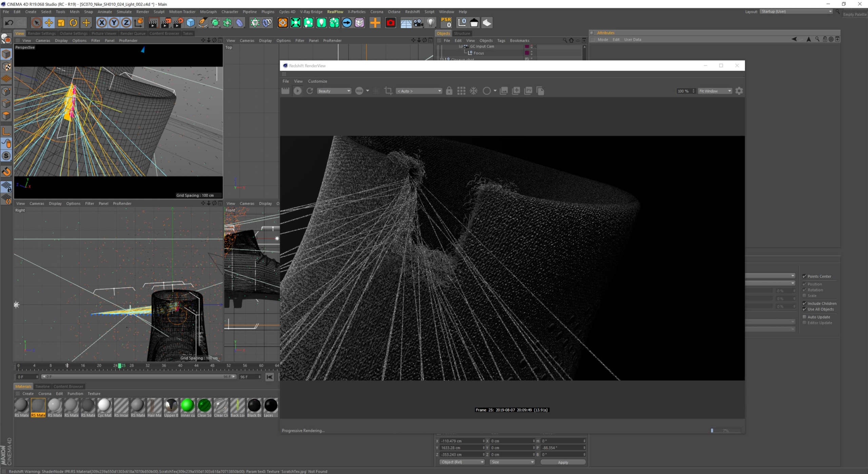
Task: Click the camera object icon in toolbar
Action: [418, 23]
